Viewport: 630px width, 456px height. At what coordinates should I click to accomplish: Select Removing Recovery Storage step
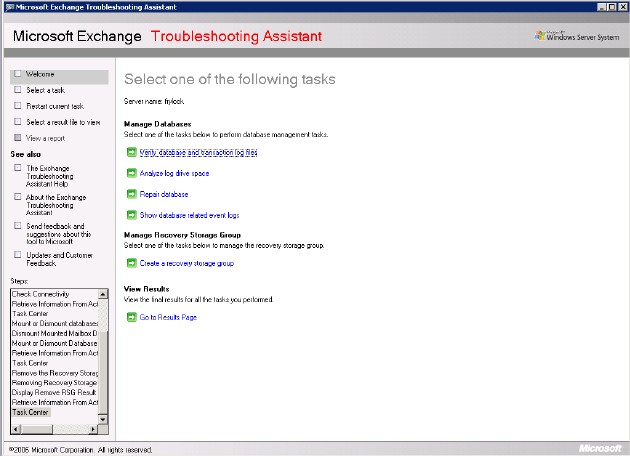tap(55, 382)
